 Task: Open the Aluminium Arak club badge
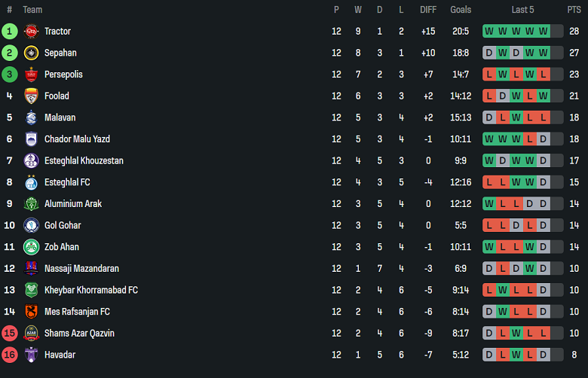pyautogui.click(x=31, y=204)
